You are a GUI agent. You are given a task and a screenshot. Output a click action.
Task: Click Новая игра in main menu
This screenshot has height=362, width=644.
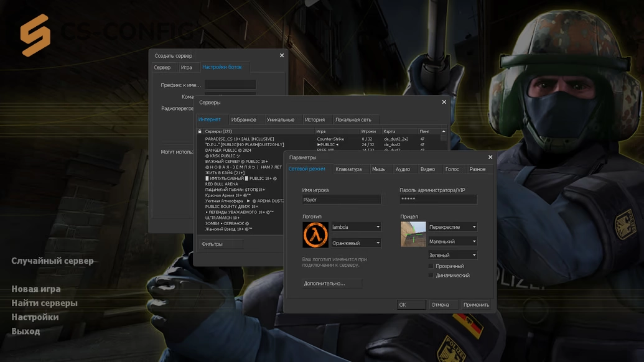point(36,289)
